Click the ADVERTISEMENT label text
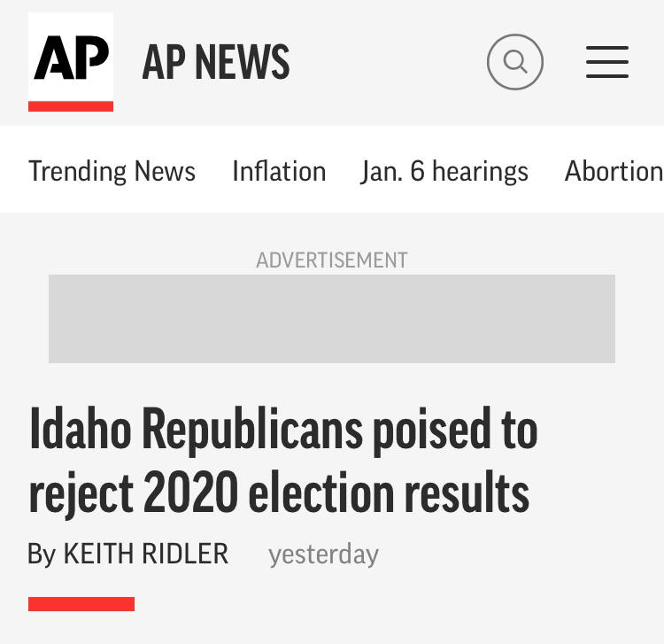664x644 pixels. 331,260
